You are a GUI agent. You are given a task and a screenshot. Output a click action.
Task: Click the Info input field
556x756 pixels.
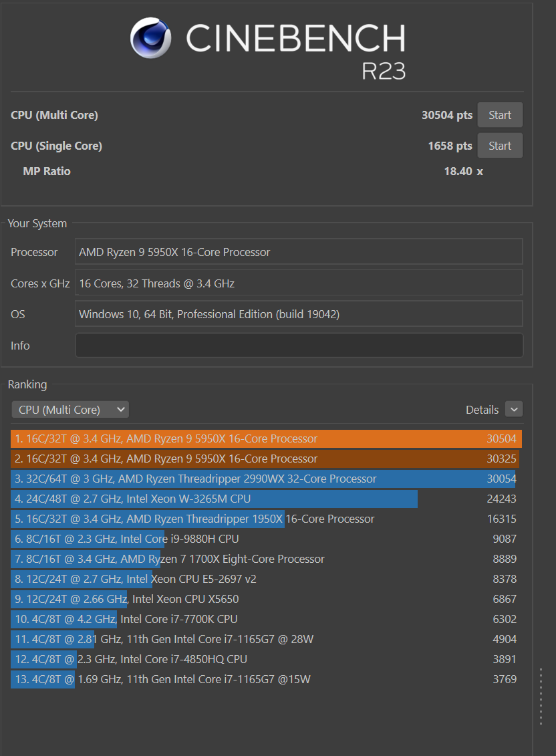tap(299, 345)
